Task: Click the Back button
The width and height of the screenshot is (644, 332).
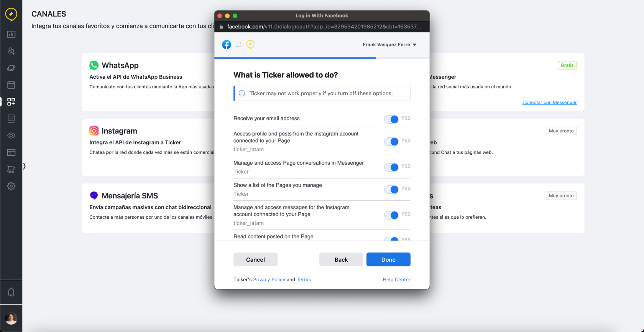Action: point(341,259)
